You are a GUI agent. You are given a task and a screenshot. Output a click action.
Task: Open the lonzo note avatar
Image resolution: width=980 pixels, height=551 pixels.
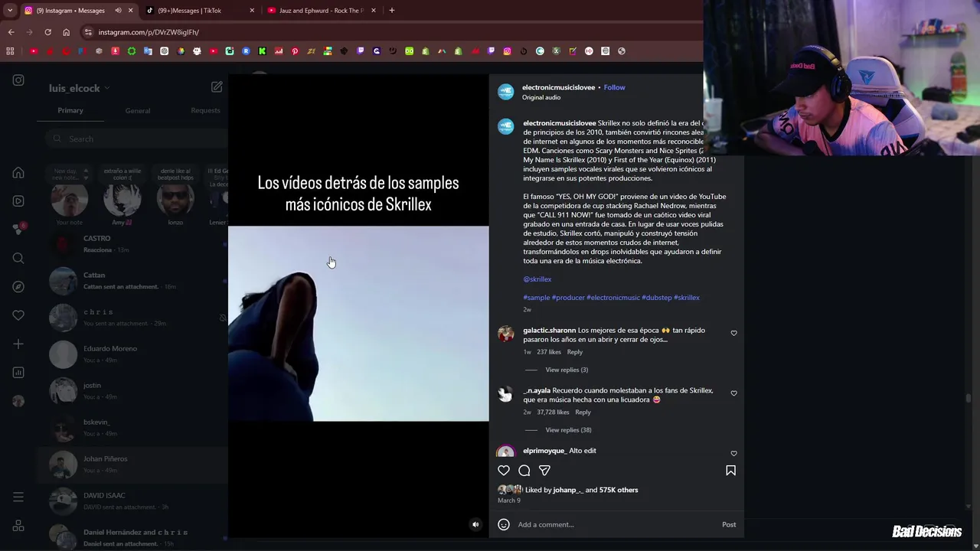[x=175, y=199]
